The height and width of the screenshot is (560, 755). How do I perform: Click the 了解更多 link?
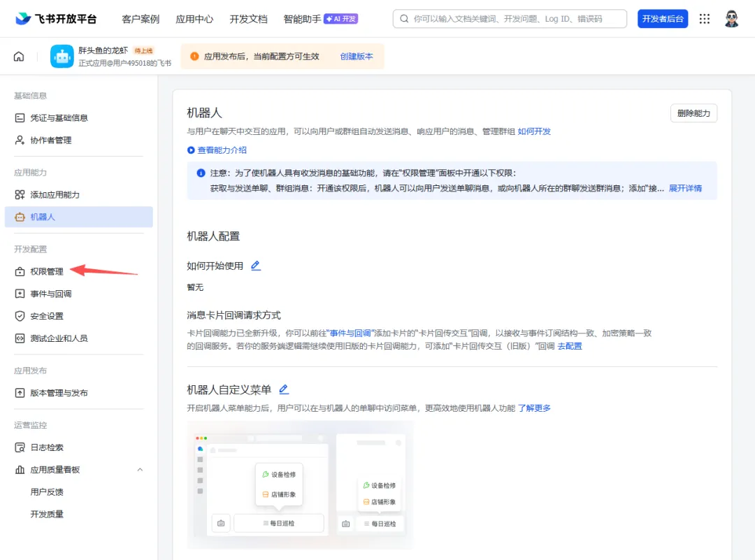tap(534, 408)
